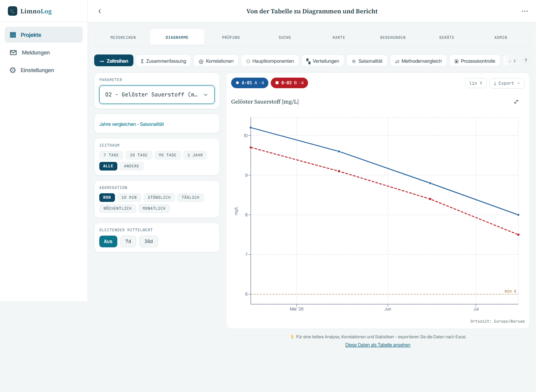Select the Zeitreihen view
This screenshot has width=536, height=392.
tap(114, 61)
